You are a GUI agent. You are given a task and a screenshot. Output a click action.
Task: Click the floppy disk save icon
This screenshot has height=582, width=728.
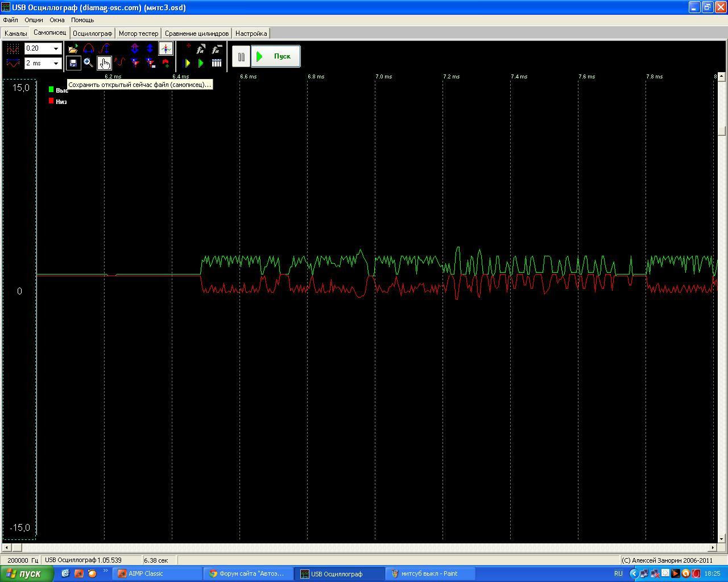pos(73,63)
